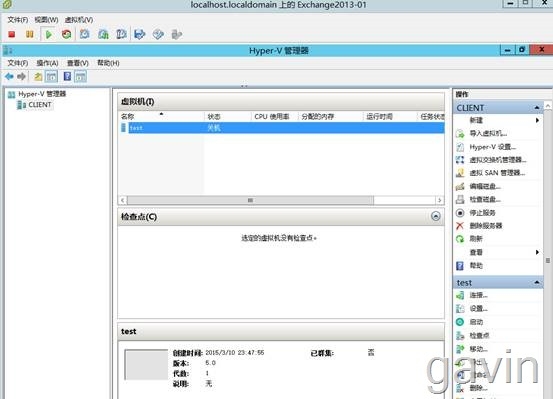Click the green play VM icon
The width and height of the screenshot is (553, 399).
tap(49, 34)
